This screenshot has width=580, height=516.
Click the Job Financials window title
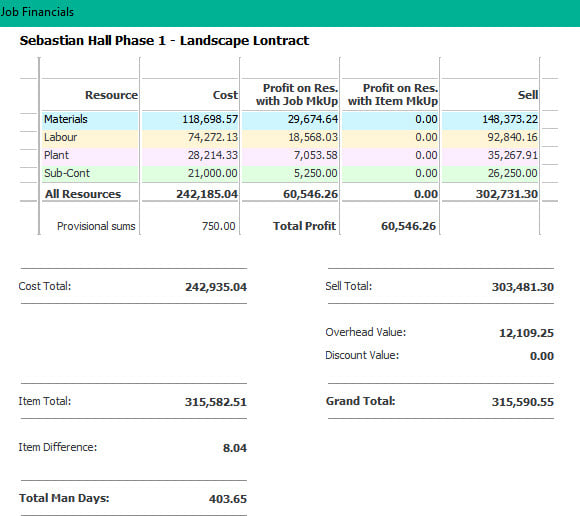(37, 12)
